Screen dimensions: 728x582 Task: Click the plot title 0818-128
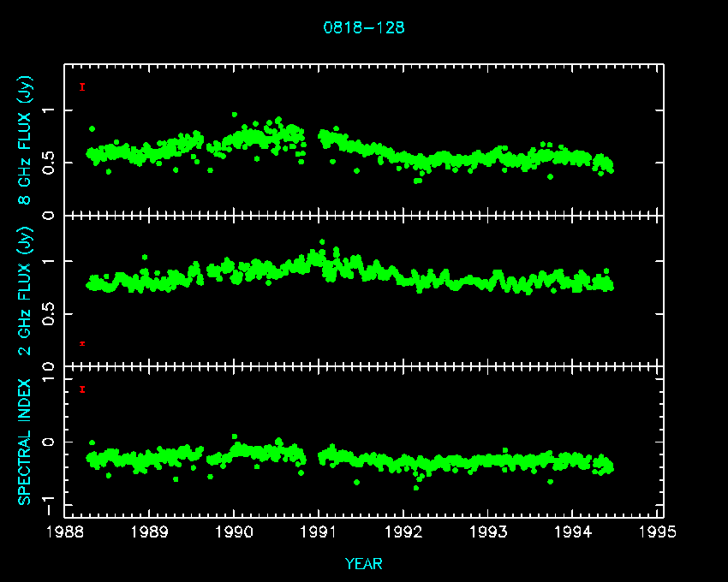pyautogui.click(x=363, y=27)
